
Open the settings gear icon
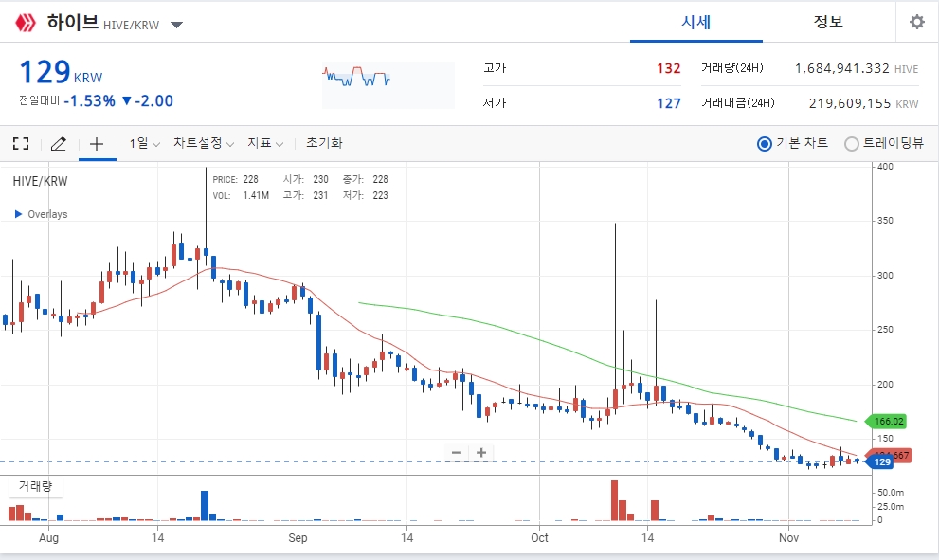[917, 22]
